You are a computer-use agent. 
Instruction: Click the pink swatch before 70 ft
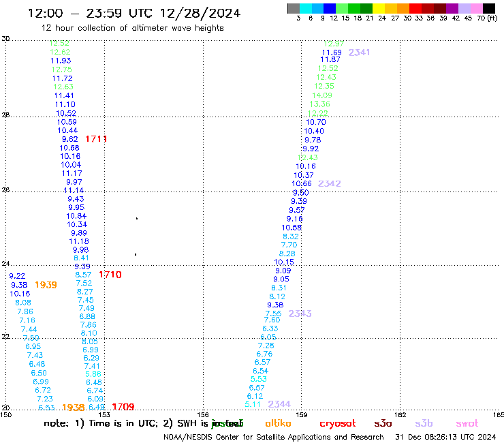(x=476, y=8)
